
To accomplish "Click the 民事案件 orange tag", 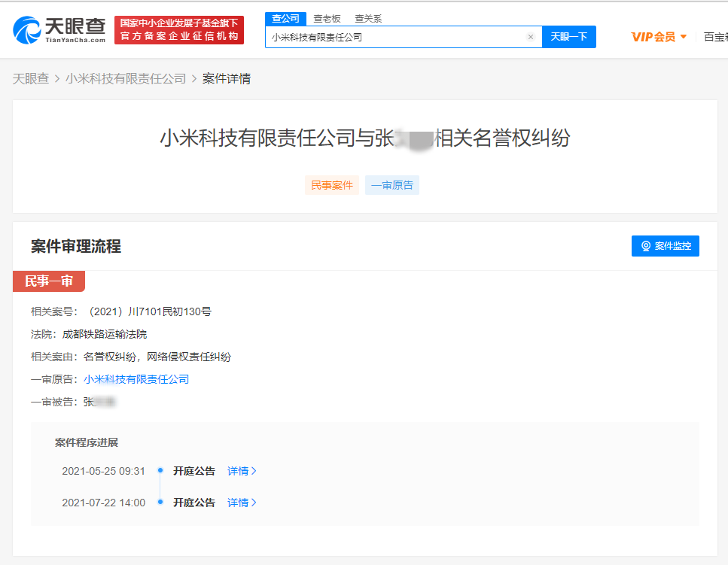I will [x=332, y=185].
